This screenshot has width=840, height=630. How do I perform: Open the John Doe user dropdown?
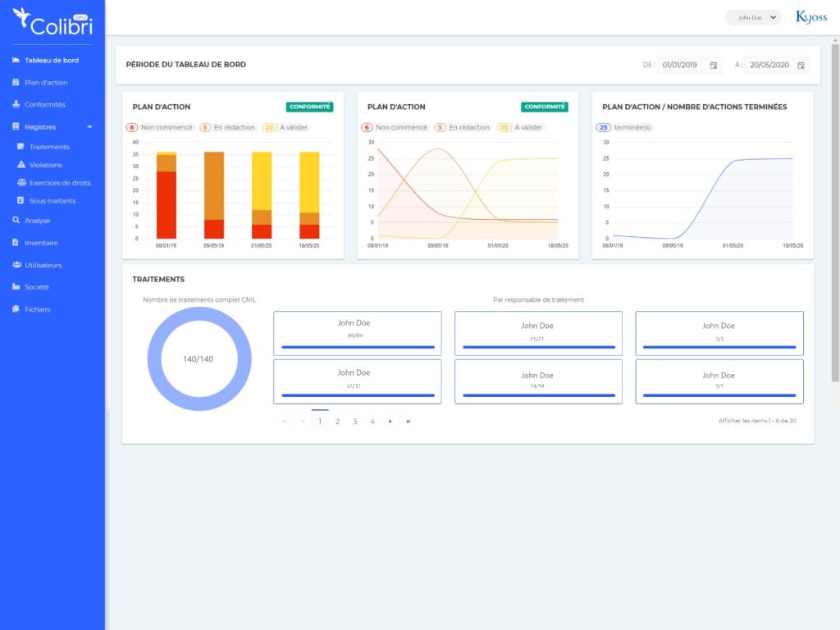(x=753, y=17)
